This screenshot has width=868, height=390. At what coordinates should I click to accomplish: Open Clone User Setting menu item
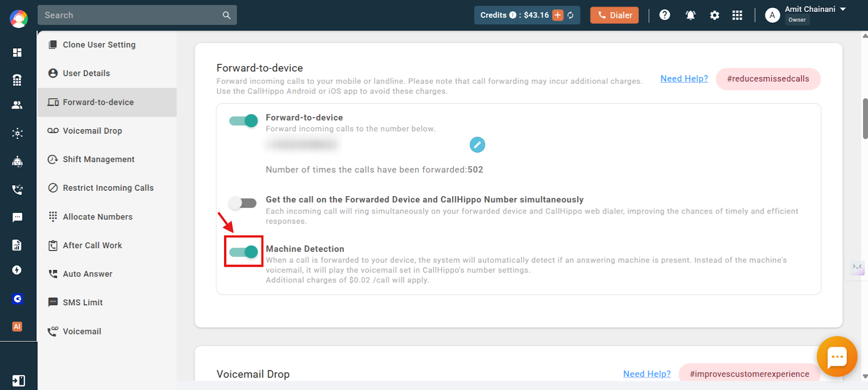pyautogui.click(x=107, y=45)
